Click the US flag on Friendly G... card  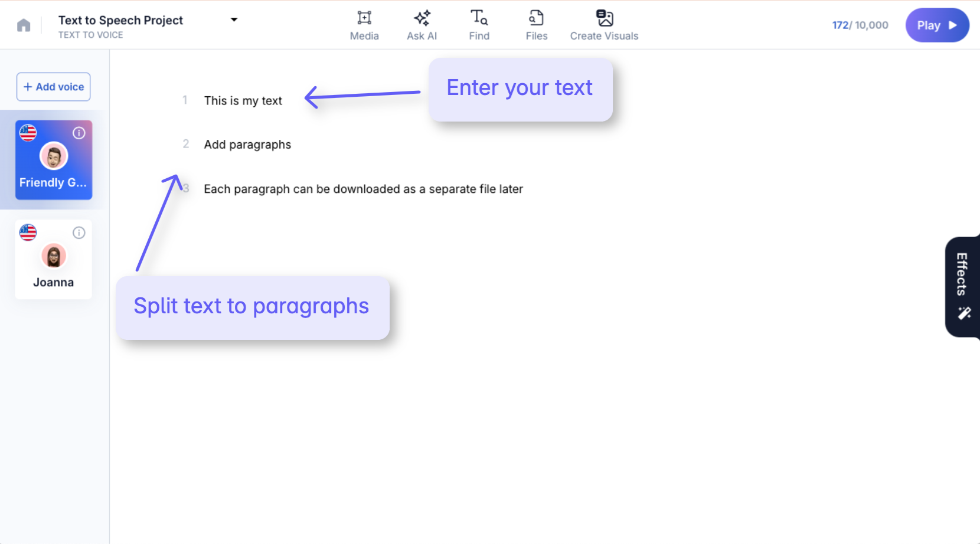pos(28,133)
